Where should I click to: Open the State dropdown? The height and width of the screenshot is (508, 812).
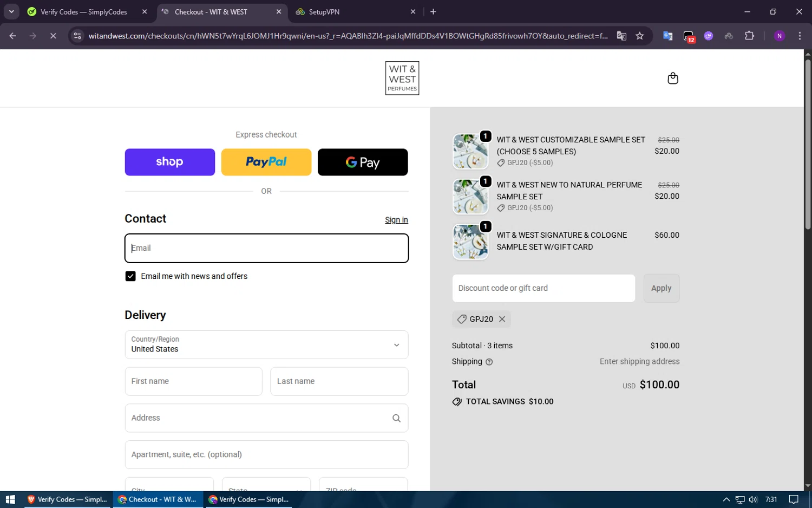266,484
